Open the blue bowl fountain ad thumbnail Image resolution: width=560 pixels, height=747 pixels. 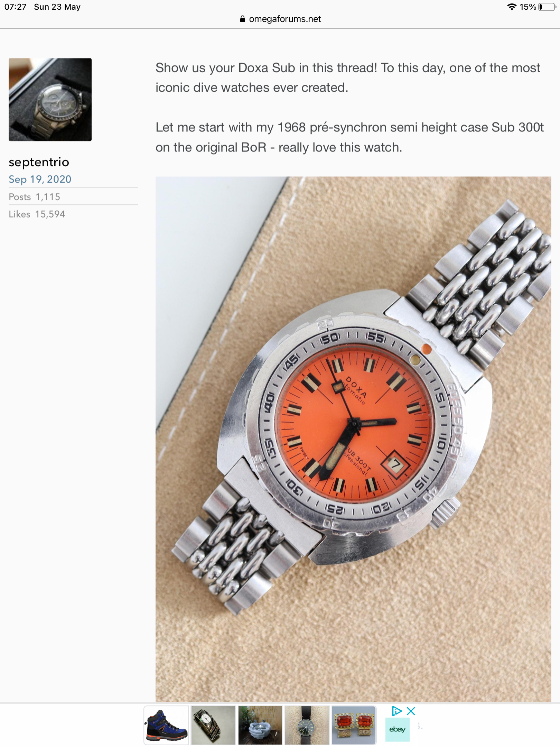coord(260,725)
